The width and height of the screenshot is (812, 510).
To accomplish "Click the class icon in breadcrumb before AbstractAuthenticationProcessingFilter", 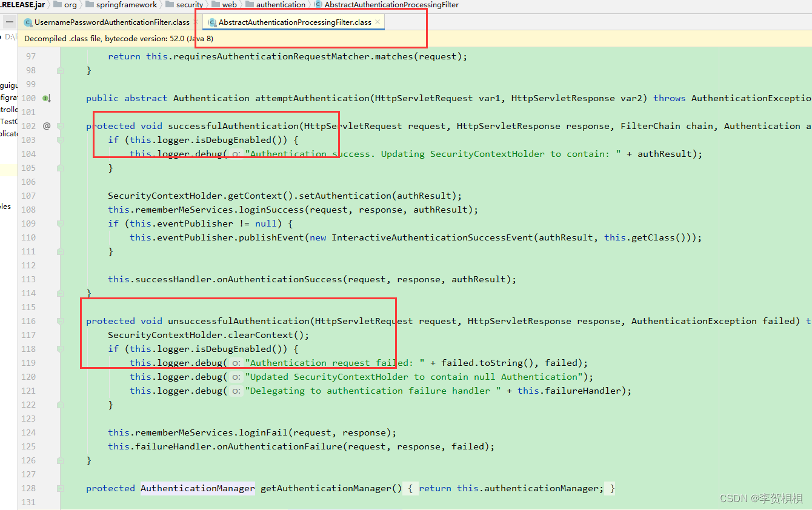I will pyautogui.click(x=318, y=5).
